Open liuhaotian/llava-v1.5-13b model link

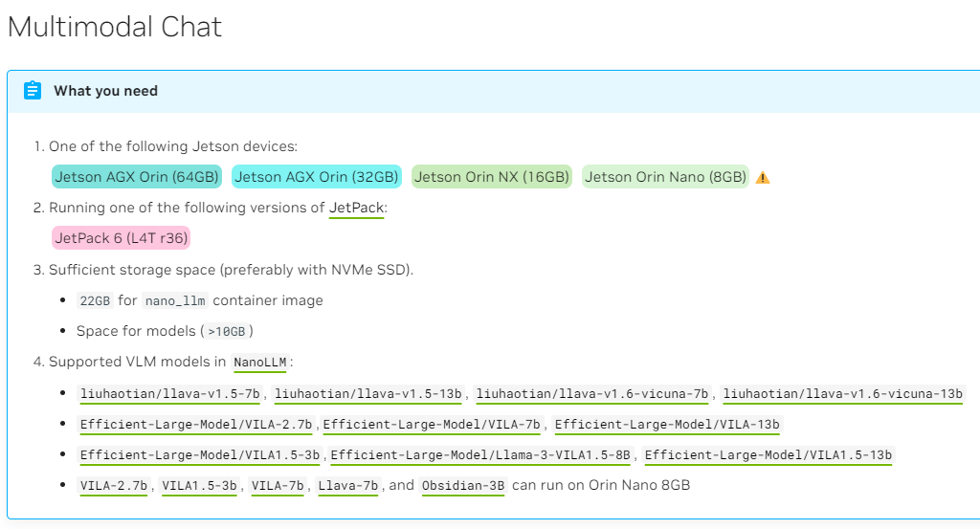tap(368, 393)
